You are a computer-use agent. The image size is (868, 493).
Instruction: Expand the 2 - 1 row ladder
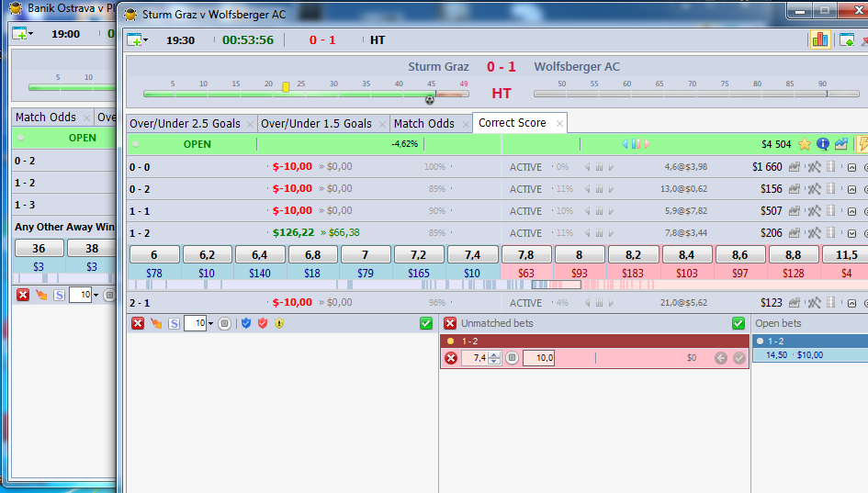coord(852,303)
